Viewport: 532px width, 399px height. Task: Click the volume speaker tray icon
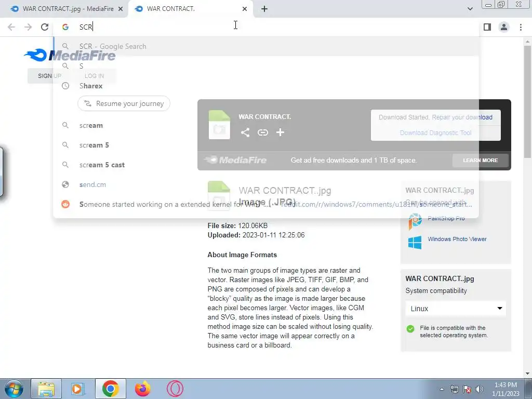(x=480, y=389)
